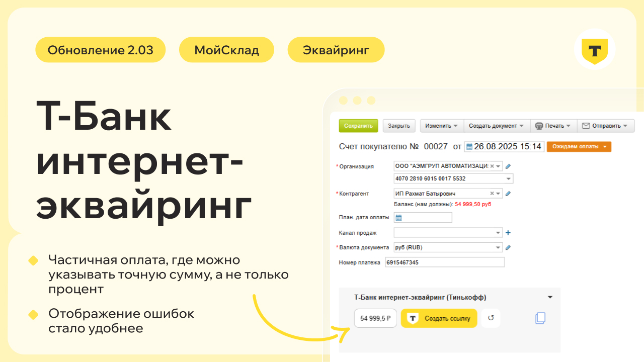Screen dimensions: 644x362
Task: Open the Отправить menu
Action: pyautogui.click(x=605, y=126)
